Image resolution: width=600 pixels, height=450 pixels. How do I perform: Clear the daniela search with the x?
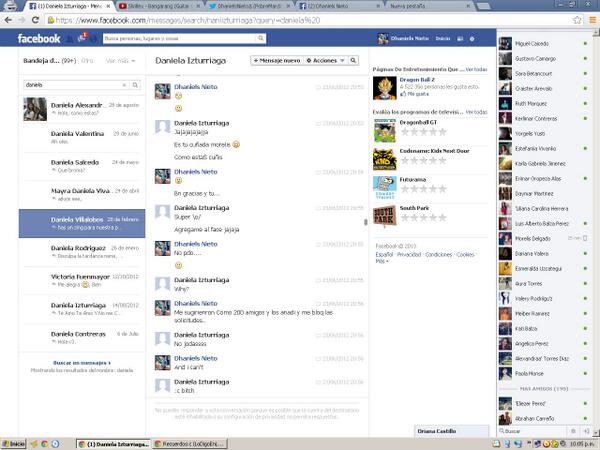[124, 85]
